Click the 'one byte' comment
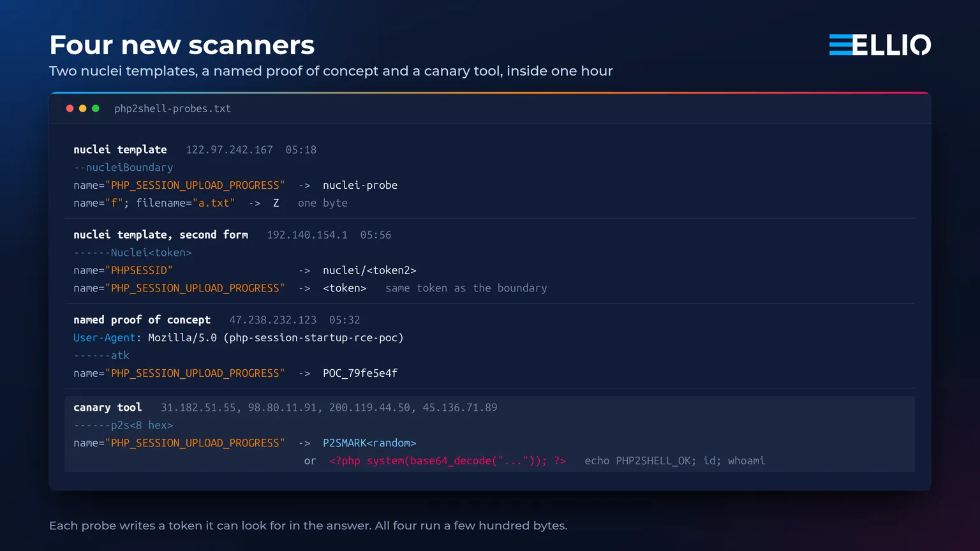 tap(323, 203)
